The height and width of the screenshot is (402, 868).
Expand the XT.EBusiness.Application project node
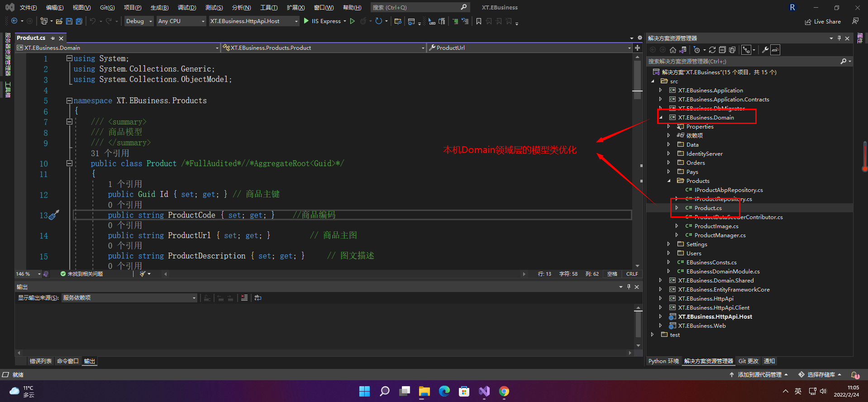tap(660, 91)
